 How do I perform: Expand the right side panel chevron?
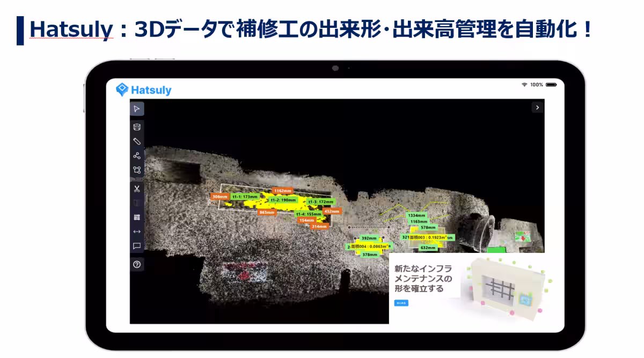(x=537, y=107)
